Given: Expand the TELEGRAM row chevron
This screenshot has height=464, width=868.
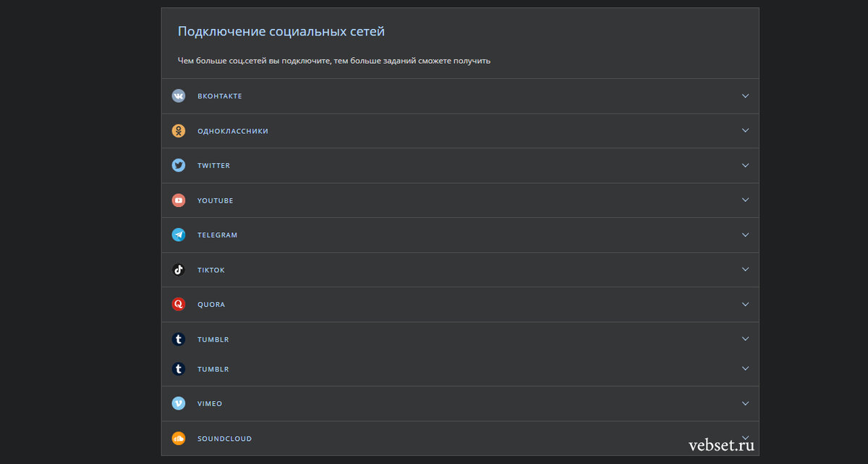Looking at the screenshot, I should pyautogui.click(x=745, y=235).
